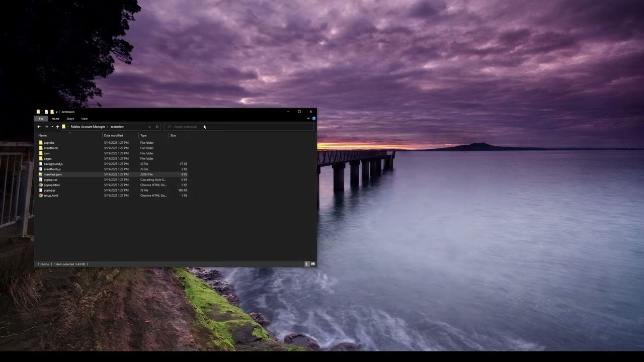Select background.js file name
Viewport: 644px width, 362px height.
(53, 164)
